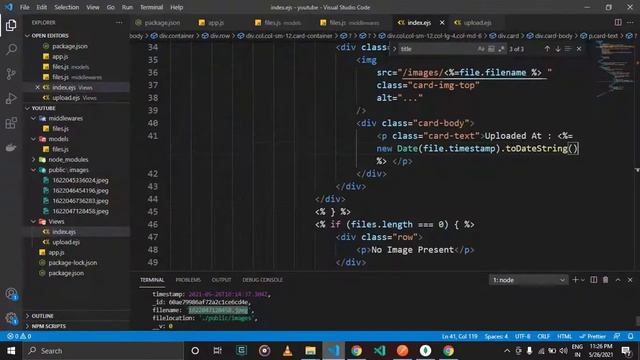Image resolution: width=640 pixels, height=360 pixels.
Task: Open the Explorer view in activity bar
Action: 11,25
